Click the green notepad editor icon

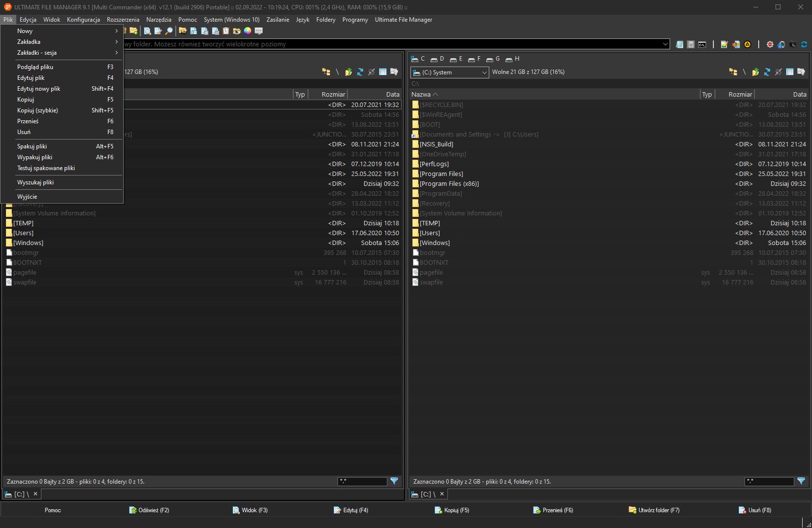pos(724,44)
